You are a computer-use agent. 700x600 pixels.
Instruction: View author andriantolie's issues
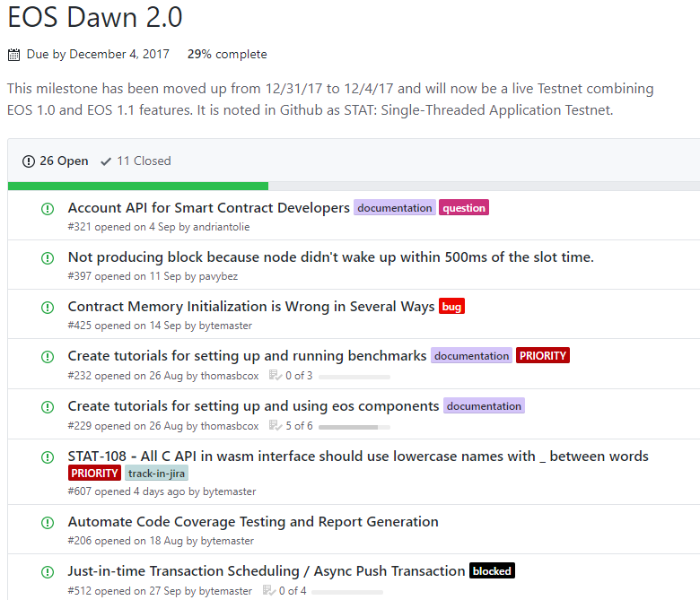tap(222, 227)
